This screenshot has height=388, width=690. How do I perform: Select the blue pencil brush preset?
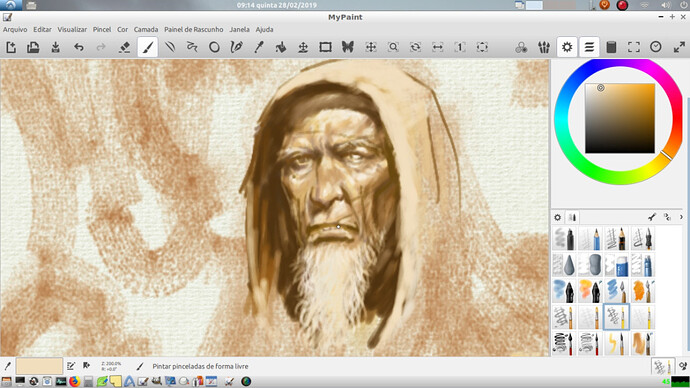click(x=590, y=238)
